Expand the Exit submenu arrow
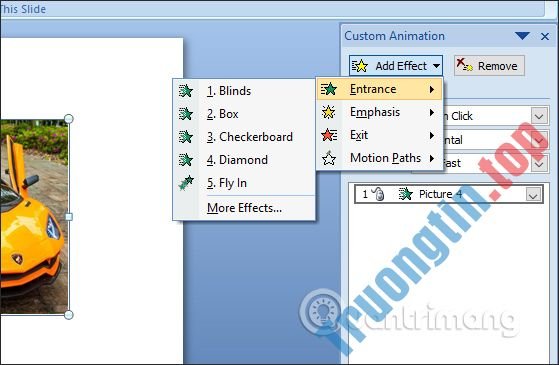Viewport: 559px width, 365px height. point(432,135)
